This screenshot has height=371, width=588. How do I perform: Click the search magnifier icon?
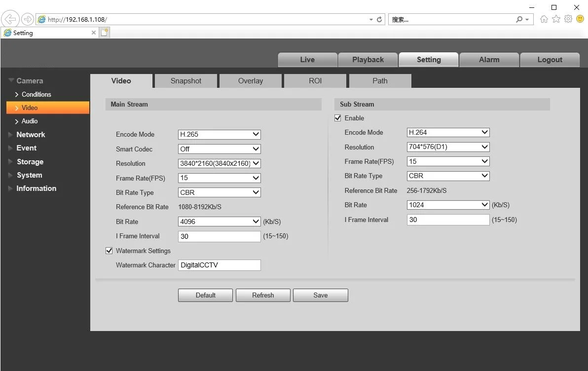coord(519,19)
